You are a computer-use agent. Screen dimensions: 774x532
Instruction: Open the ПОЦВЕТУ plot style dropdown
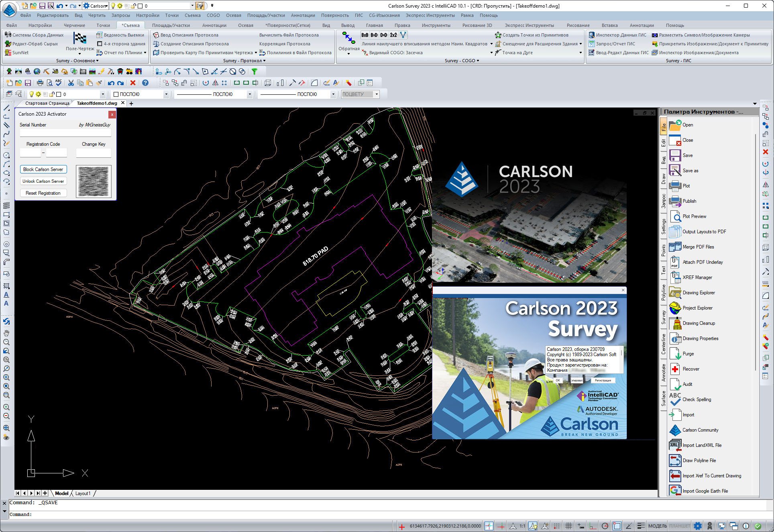(x=376, y=94)
